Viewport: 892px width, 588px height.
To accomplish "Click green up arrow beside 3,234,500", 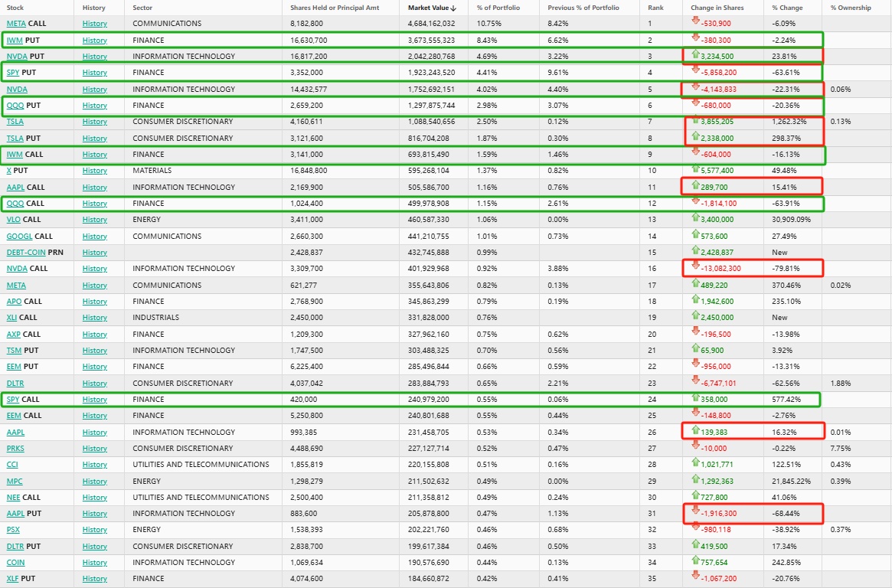I will [695, 55].
